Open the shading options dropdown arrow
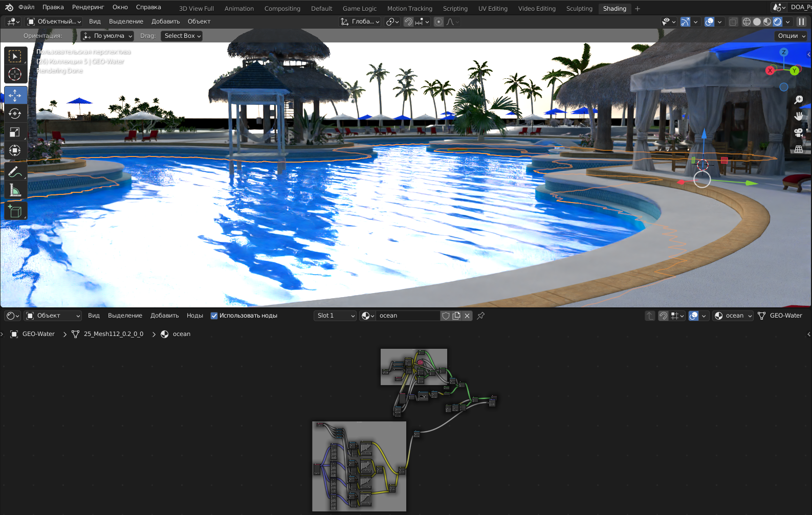Viewport: 812px width, 515px height. pyautogui.click(x=788, y=22)
